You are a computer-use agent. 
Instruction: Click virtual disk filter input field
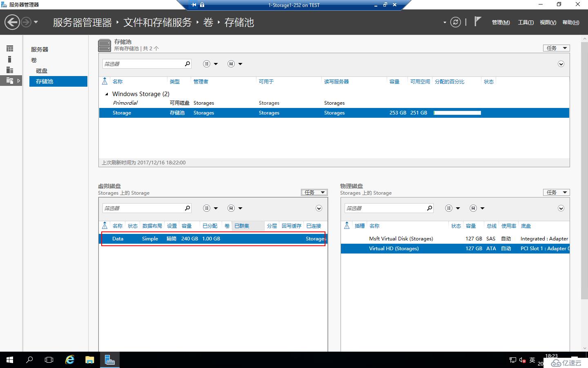(x=143, y=208)
